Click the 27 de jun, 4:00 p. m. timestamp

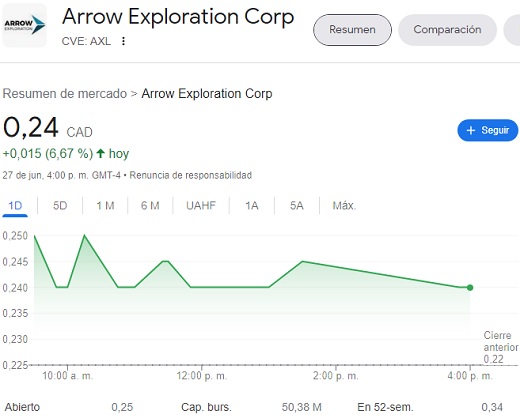(x=61, y=175)
